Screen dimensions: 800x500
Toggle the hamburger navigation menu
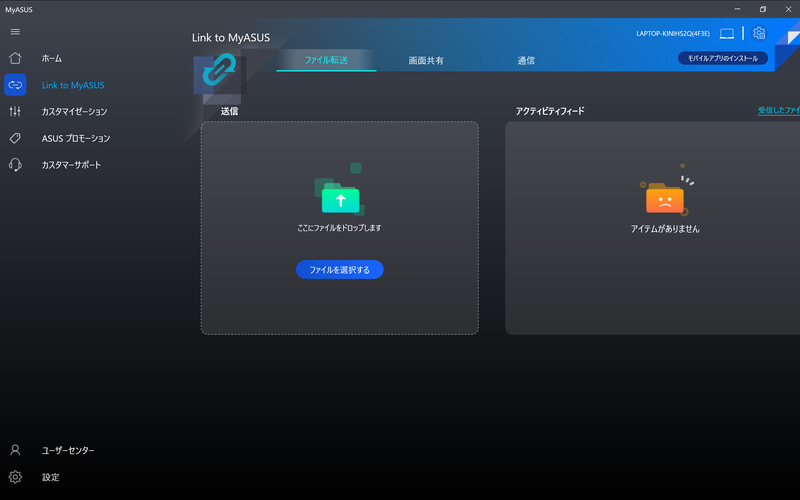tap(15, 32)
